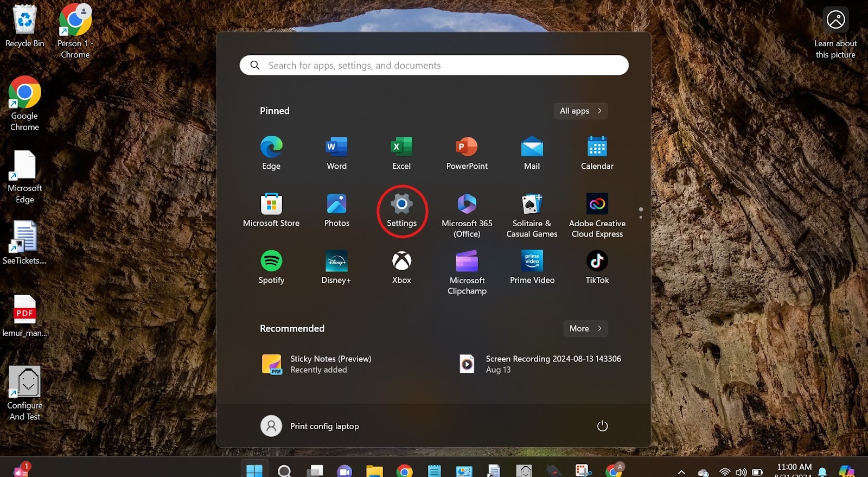Screen dimensions: 868x477
Task: Open Task View on the taskbar
Action: point(315,471)
